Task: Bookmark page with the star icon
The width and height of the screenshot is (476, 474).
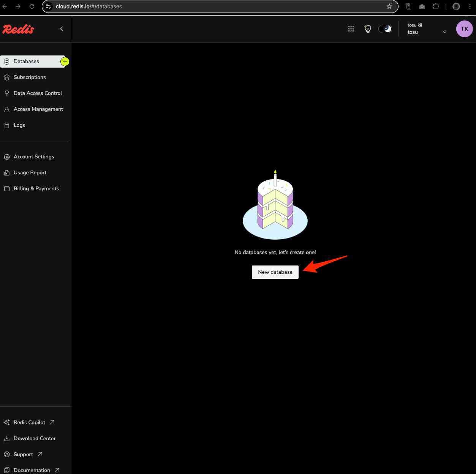Action: click(389, 6)
